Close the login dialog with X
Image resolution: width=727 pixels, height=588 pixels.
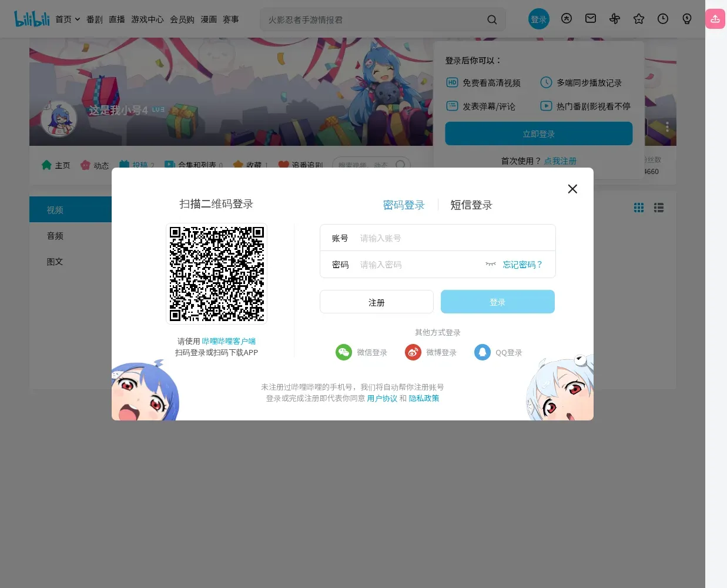coord(572,189)
